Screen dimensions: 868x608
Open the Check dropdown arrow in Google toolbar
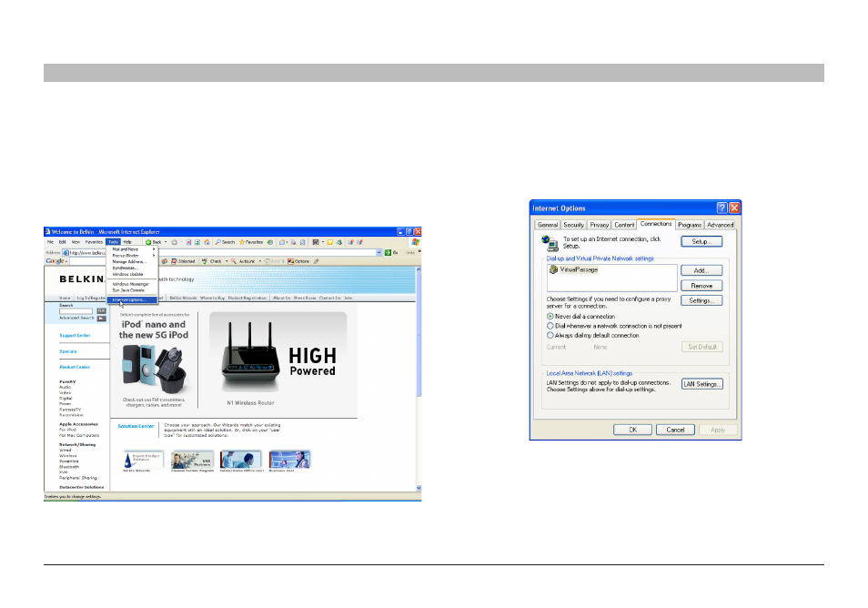(x=227, y=261)
